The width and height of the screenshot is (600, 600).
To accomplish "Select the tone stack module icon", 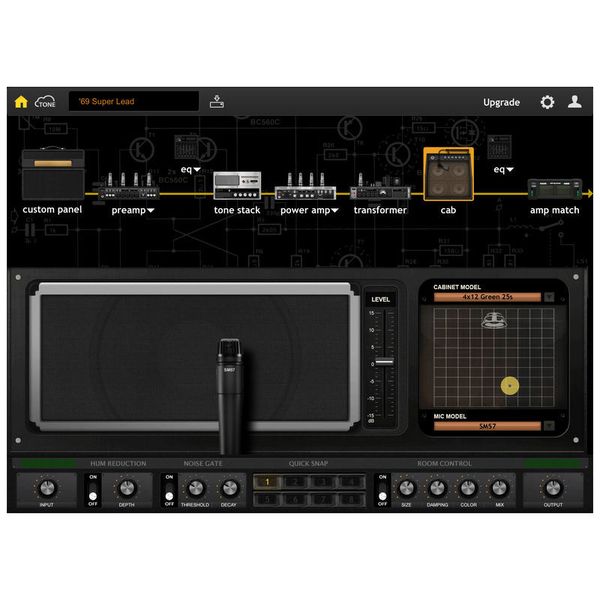I will click(237, 185).
